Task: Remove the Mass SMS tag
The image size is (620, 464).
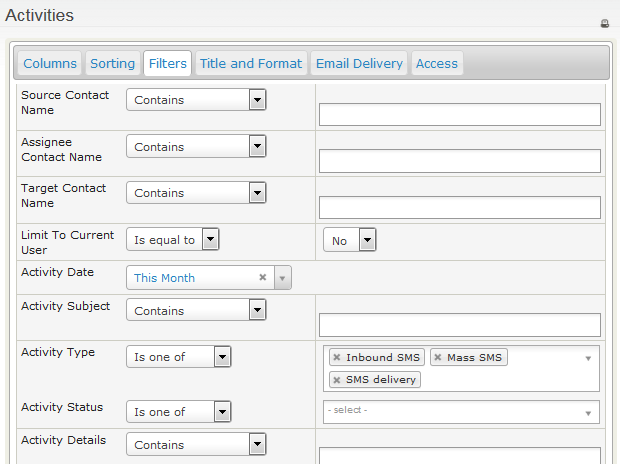Action: tap(438, 358)
